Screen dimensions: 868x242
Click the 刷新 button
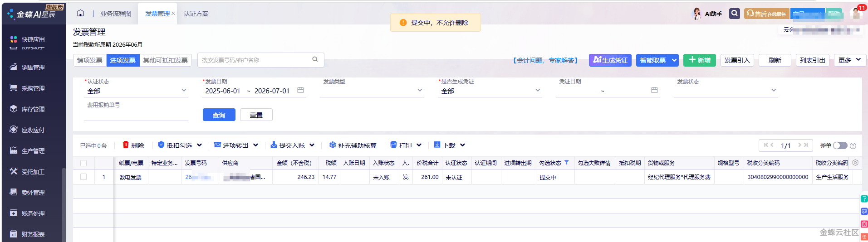(775, 60)
